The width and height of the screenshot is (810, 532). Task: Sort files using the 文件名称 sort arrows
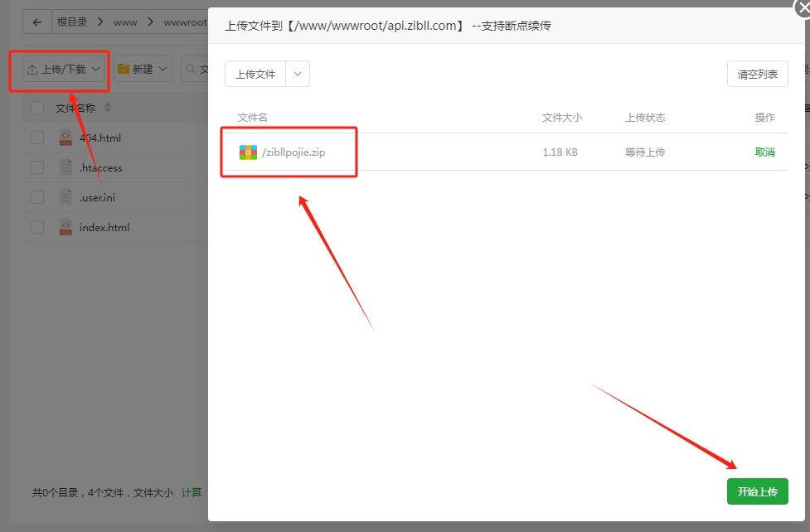click(x=108, y=108)
